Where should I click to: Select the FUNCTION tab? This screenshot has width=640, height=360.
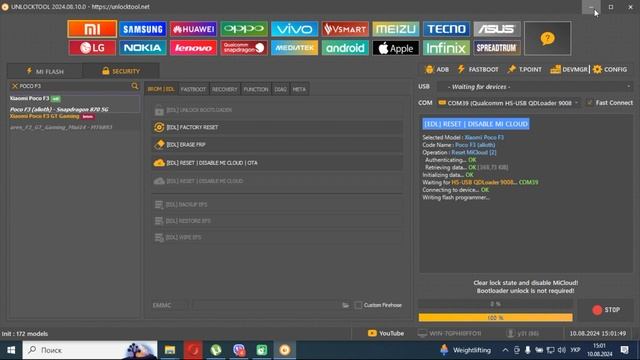pyautogui.click(x=256, y=89)
